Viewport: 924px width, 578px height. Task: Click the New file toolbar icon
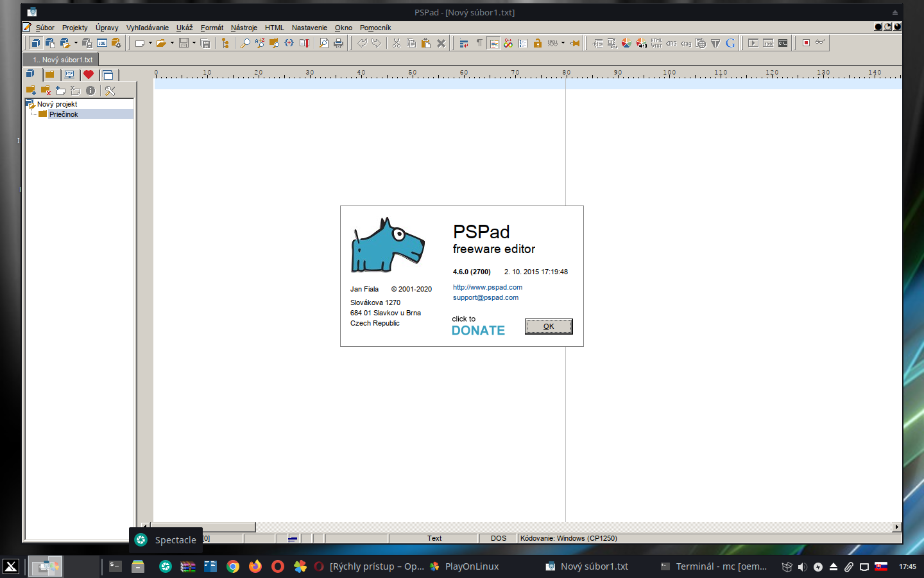pos(139,43)
